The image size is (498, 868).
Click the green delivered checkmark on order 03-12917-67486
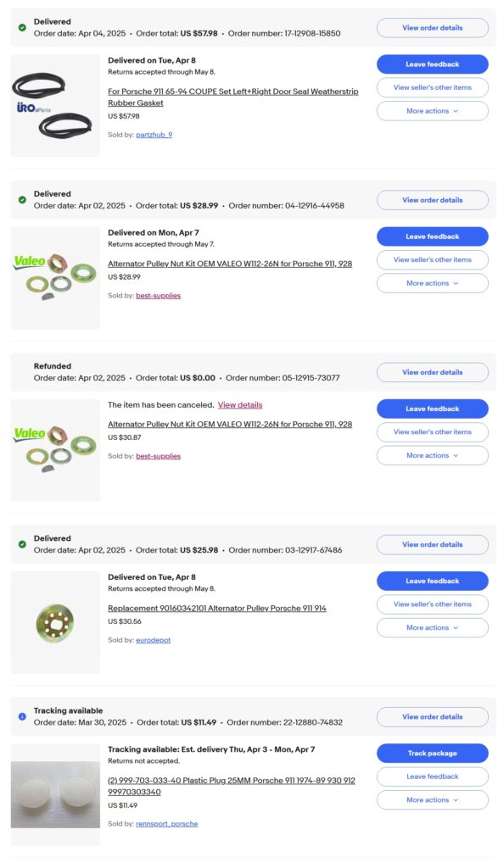22,544
